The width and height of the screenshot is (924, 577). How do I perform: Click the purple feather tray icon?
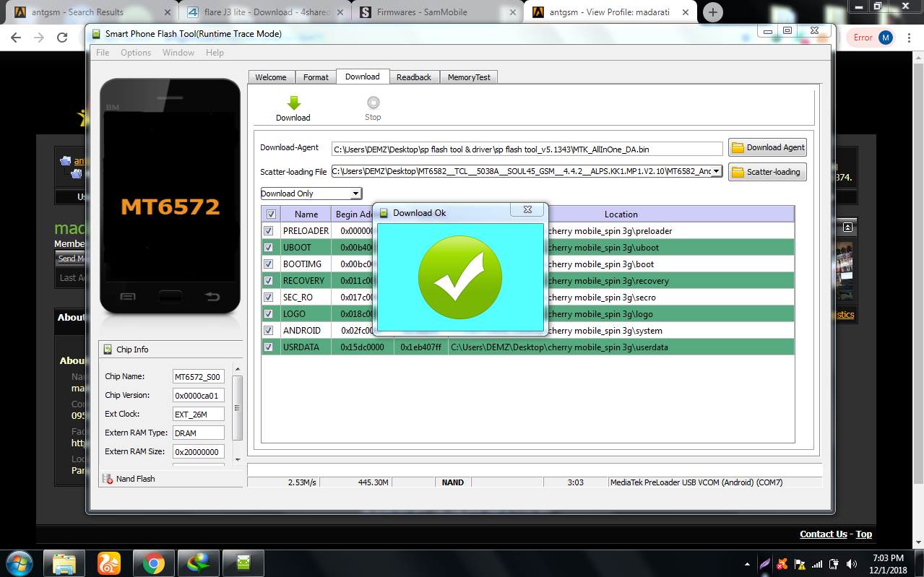click(x=765, y=563)
